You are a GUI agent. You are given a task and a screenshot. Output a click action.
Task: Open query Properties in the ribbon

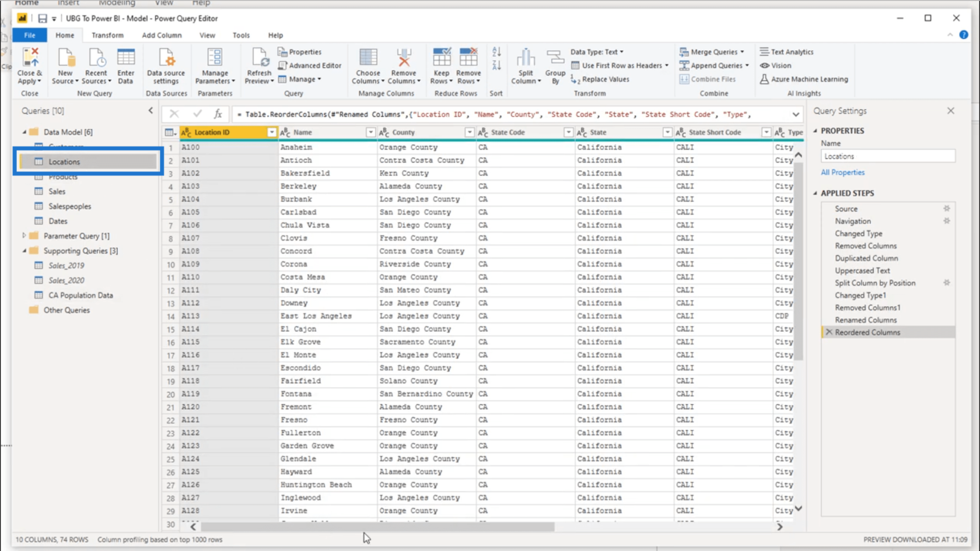[300, 52]
